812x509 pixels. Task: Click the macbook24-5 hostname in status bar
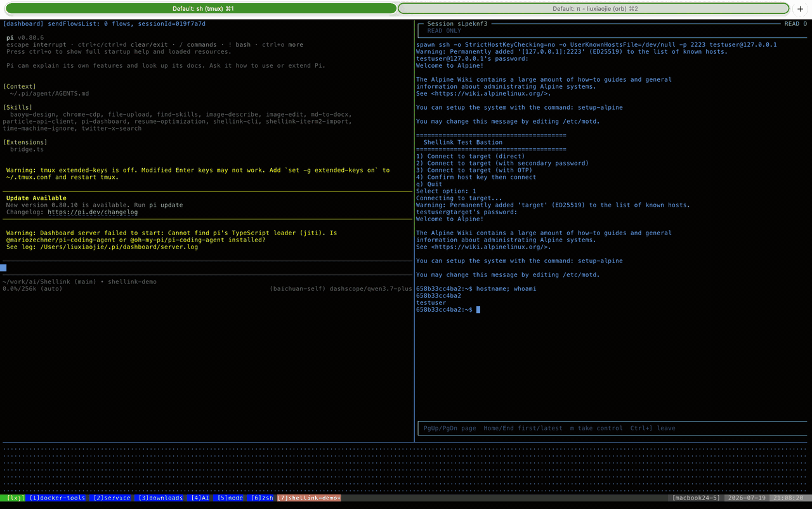click(x=696, y=498)
